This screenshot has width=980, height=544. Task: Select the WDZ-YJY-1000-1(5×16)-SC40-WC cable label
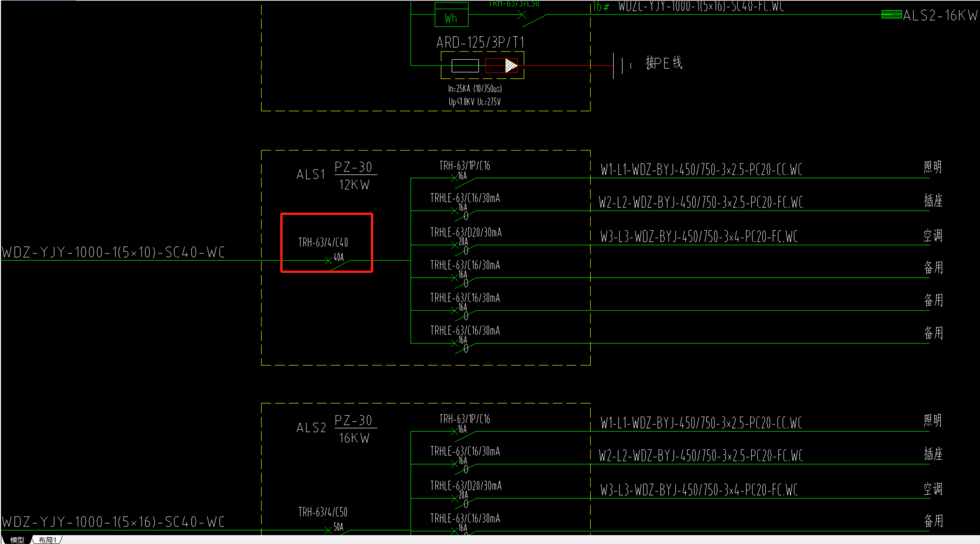(114, 522)
